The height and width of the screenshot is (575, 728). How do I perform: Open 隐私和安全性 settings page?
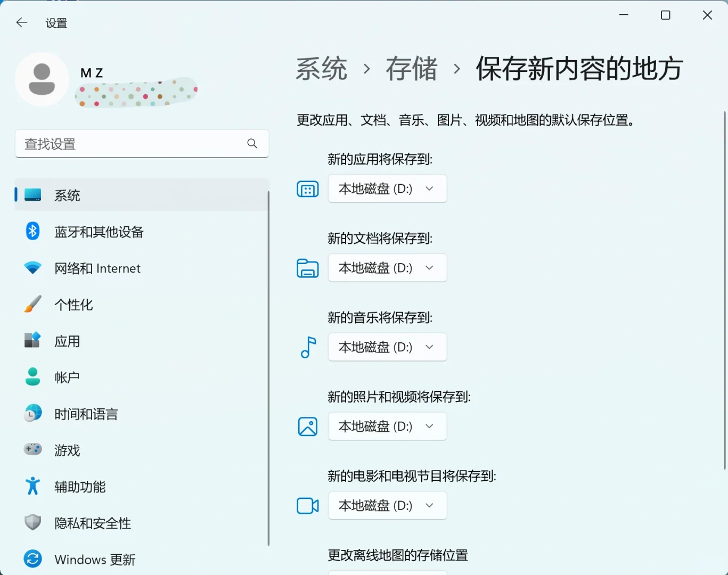(x=142, y=523)
